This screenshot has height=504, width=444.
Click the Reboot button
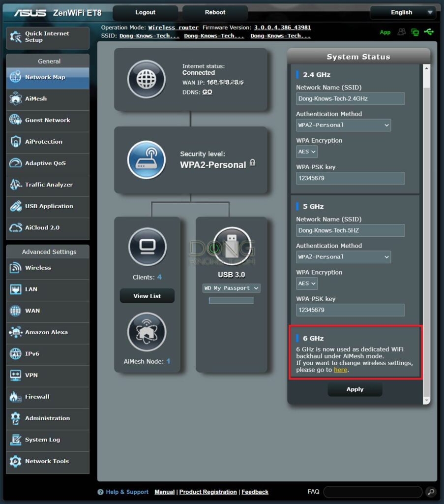[x=215, y=12]
